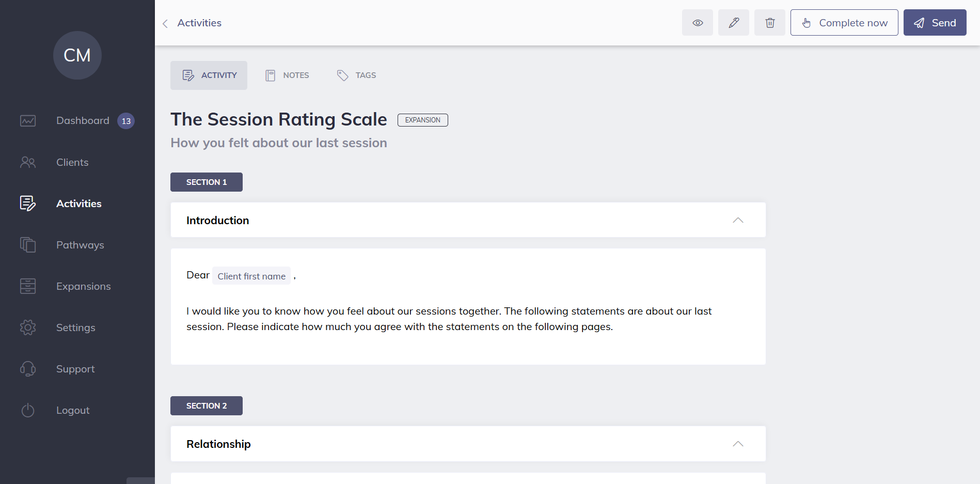Collapse the Relationship section
The width and height of the screenshot is (980, 484).
(738, 444)
